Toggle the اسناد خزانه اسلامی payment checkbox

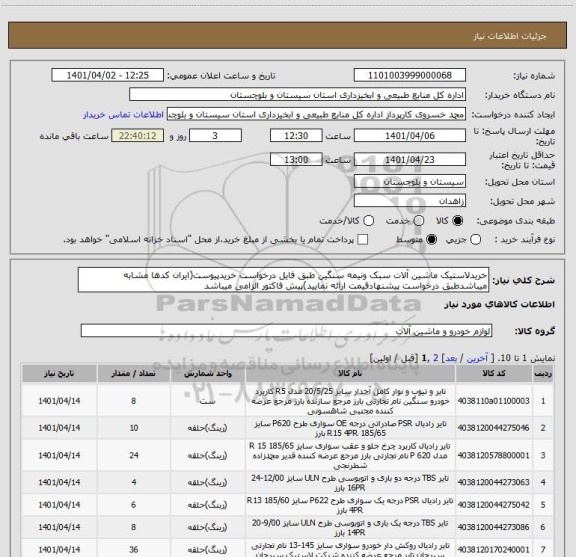363,240
